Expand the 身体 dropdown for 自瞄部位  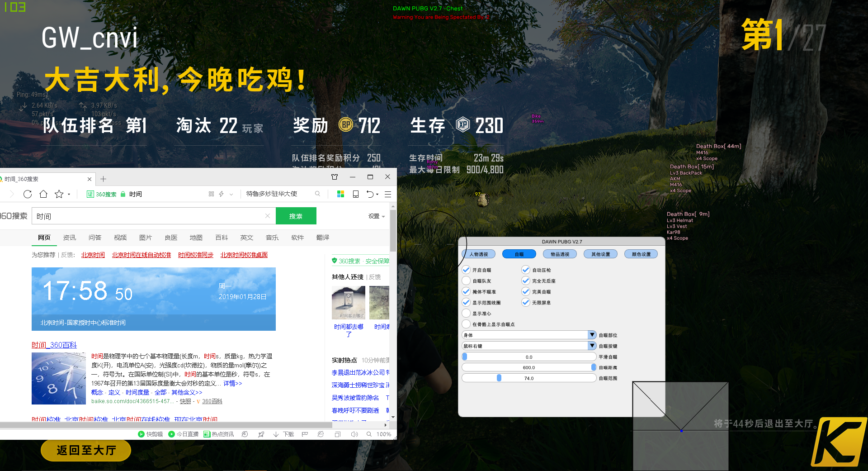[592, 335]
